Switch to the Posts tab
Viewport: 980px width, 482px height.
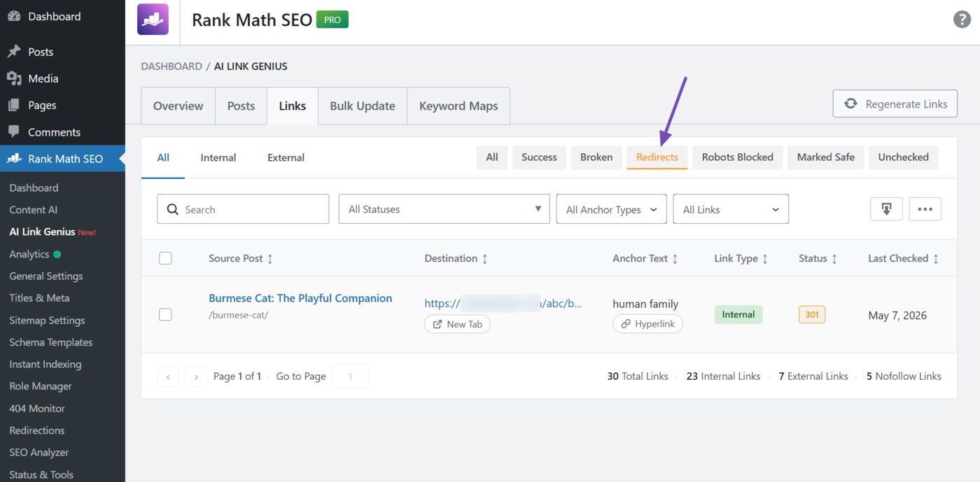[x=241, y=106]
